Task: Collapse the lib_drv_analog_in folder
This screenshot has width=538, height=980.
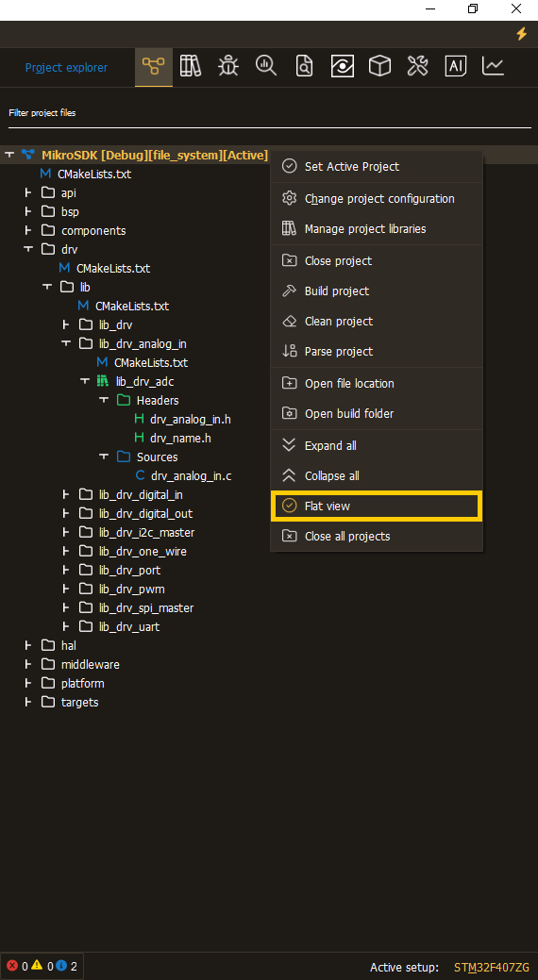Action: (x=66, y=343)
